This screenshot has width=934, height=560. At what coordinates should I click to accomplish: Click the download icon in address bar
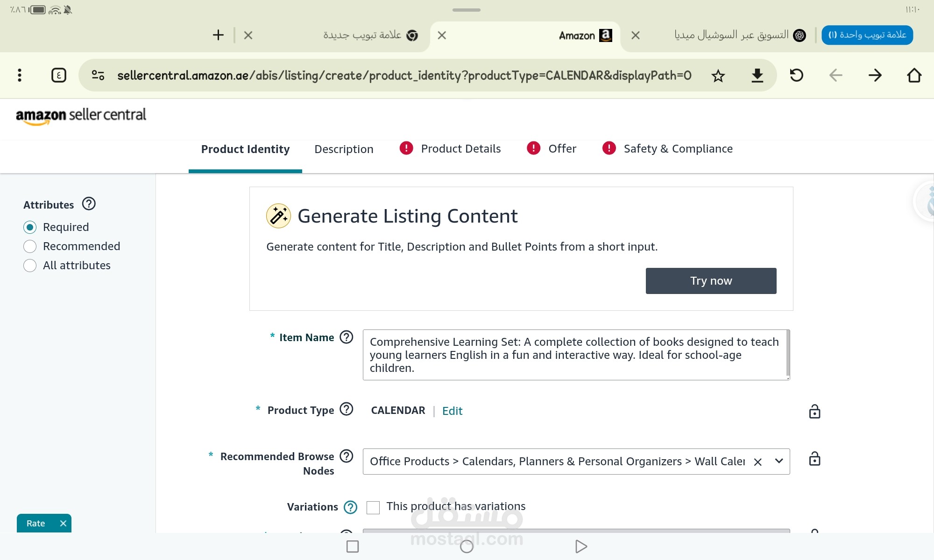757,76
